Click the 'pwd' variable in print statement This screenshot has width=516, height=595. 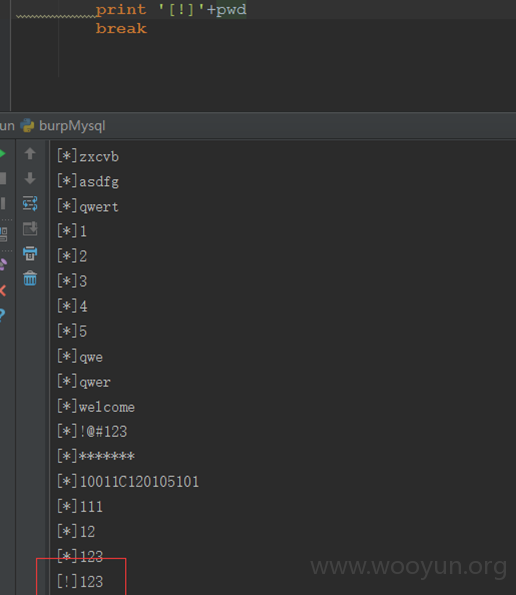pyautogui.click(x=231, y=10)
